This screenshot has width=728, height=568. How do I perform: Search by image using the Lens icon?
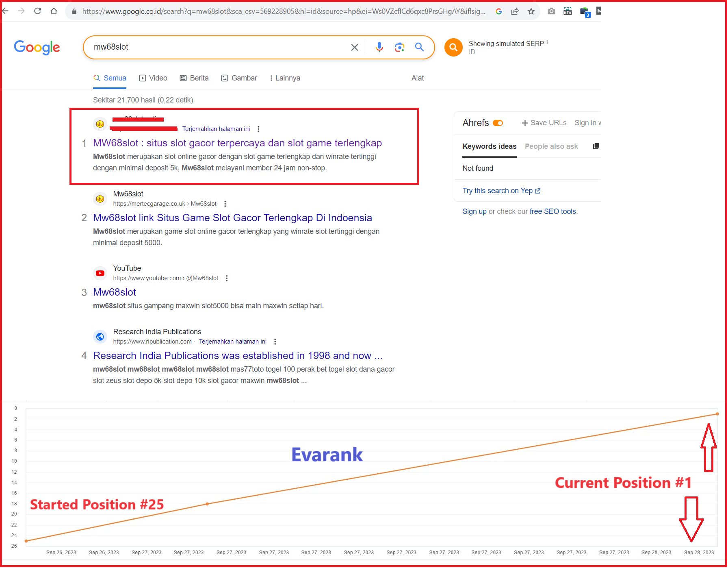[400, 48]
